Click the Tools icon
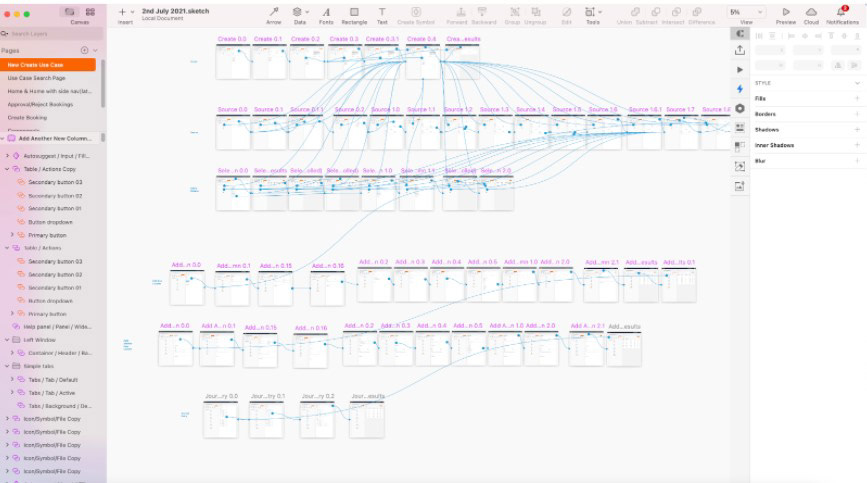 click(590, 12)
